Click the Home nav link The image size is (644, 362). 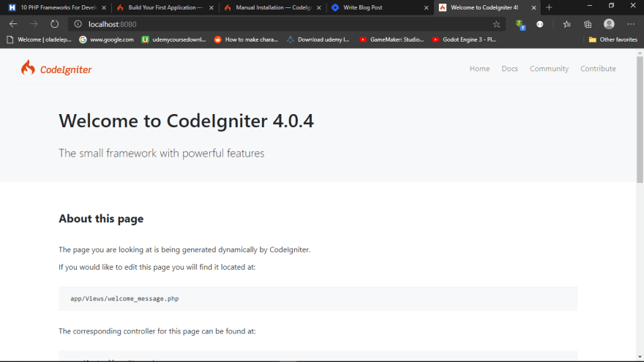[x=479, y=69]
